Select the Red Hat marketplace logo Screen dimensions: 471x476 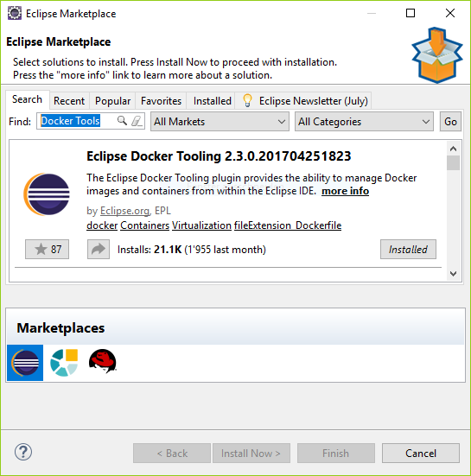pyautogui.click(x=103, y=361)
